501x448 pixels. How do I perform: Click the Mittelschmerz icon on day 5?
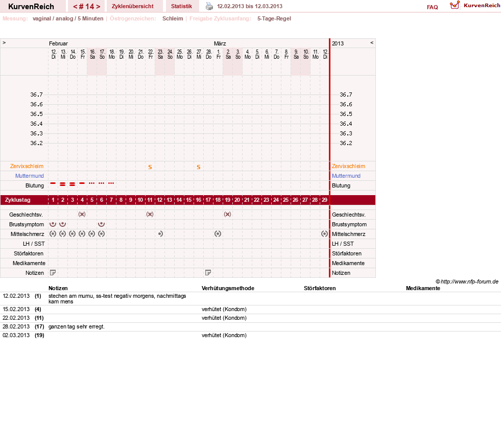92,233
